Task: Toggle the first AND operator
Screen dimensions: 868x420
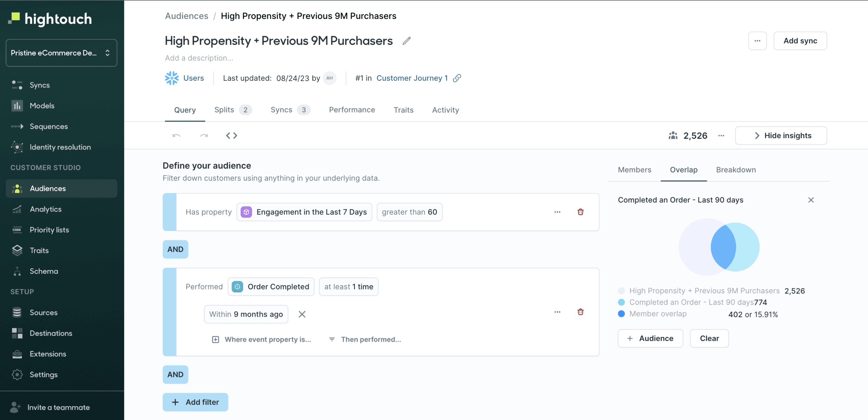Action: [x=175, y=249]
